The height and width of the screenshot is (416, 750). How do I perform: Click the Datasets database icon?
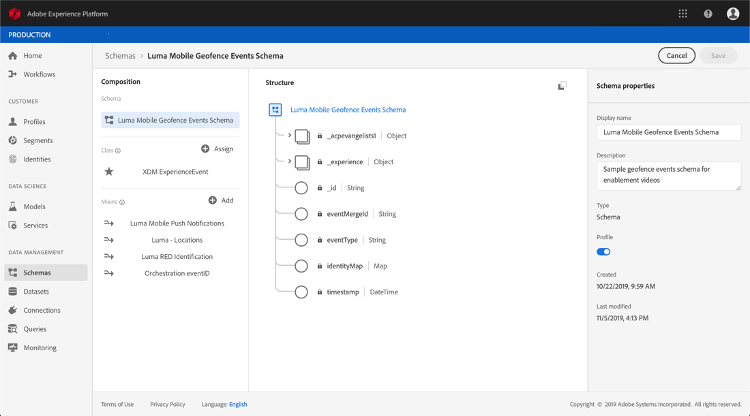pos(13,291)
